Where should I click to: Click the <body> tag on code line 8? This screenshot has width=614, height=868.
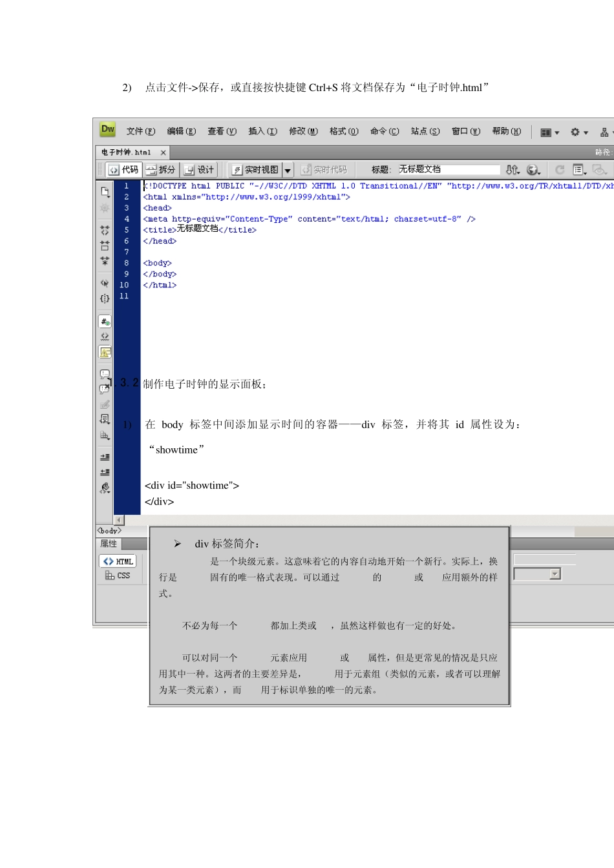point(157,263)
